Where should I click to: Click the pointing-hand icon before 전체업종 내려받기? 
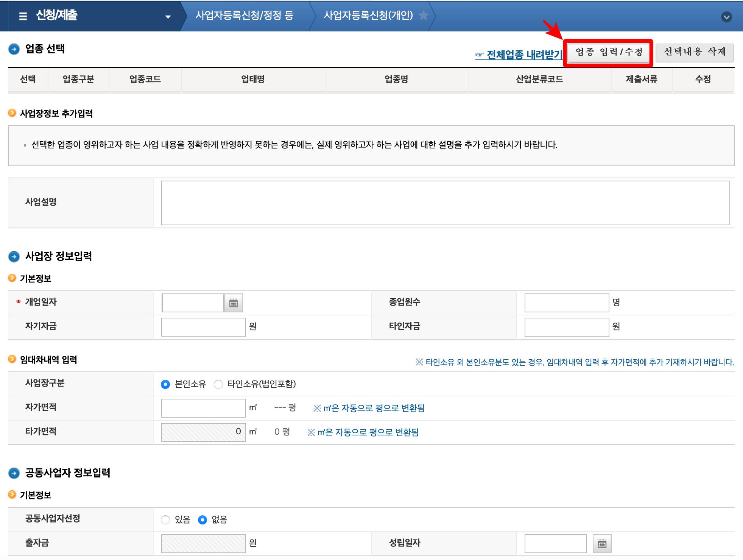(479, 55)
